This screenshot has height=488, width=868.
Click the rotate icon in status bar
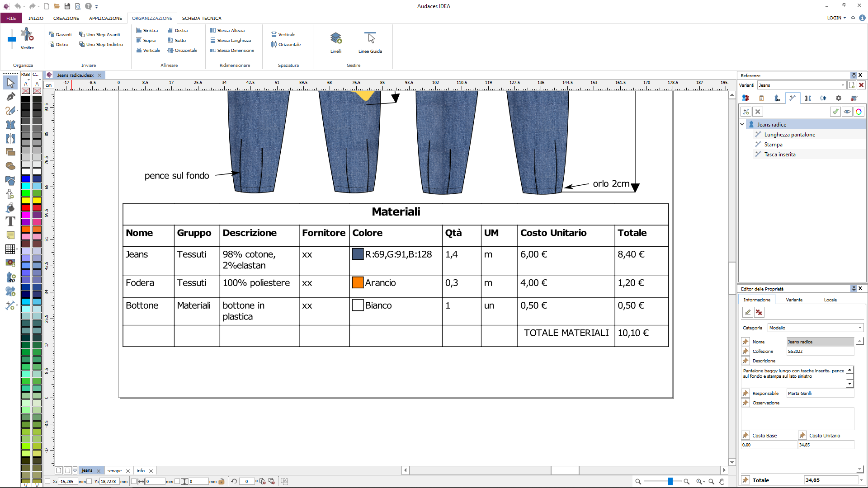(234, 482)
